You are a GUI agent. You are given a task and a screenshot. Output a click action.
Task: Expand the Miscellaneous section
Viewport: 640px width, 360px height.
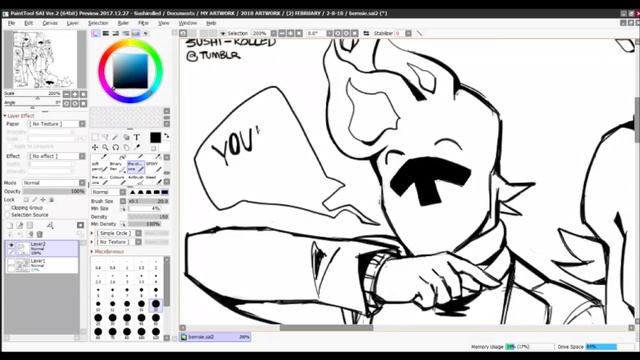(92, 252)
